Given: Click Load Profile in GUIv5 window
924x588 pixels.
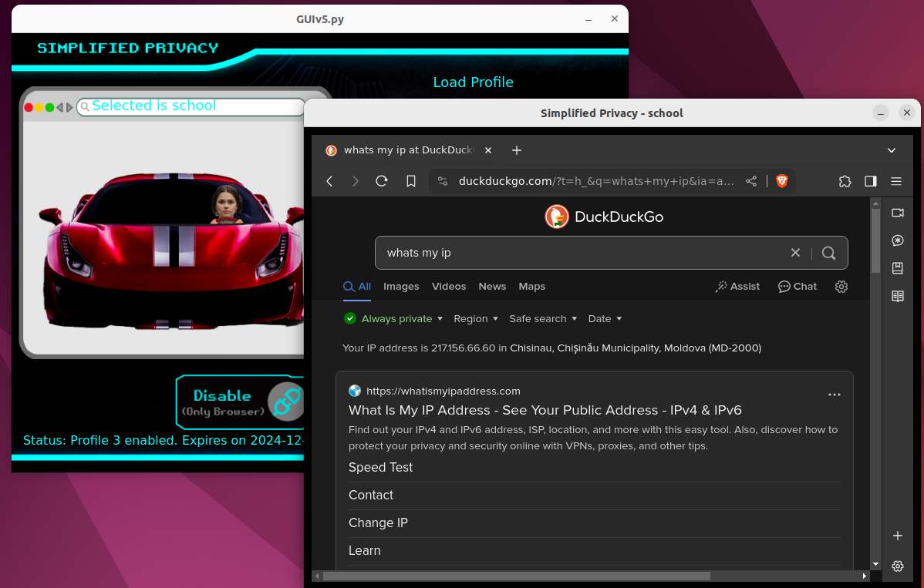Looking at the screenshot, I should 474,82.
